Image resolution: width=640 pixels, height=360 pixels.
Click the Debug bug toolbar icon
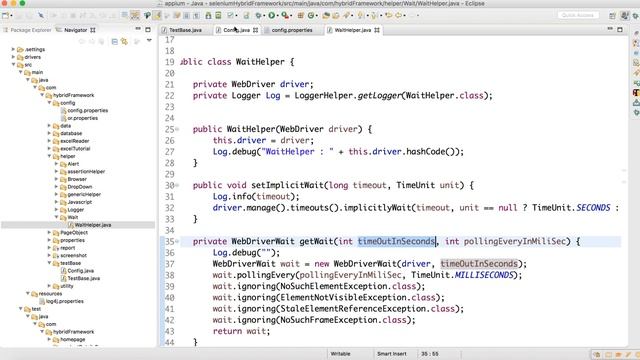pos(258,16)
